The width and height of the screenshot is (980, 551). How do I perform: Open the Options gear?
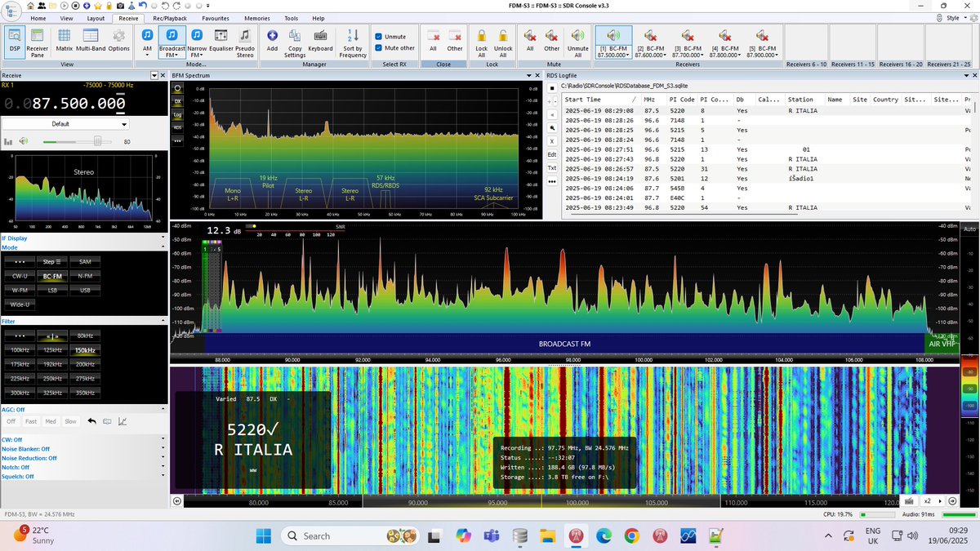[x=119, y=41]
